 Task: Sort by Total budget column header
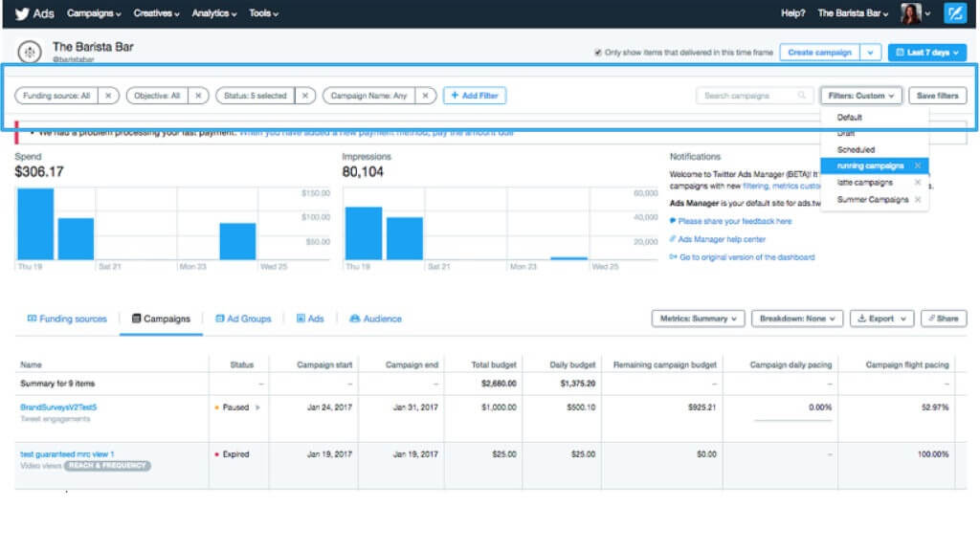pos(493,364)
